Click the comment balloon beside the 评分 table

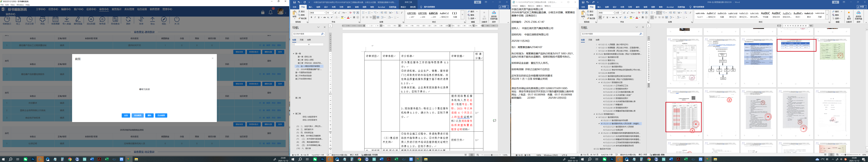[494, 120]
